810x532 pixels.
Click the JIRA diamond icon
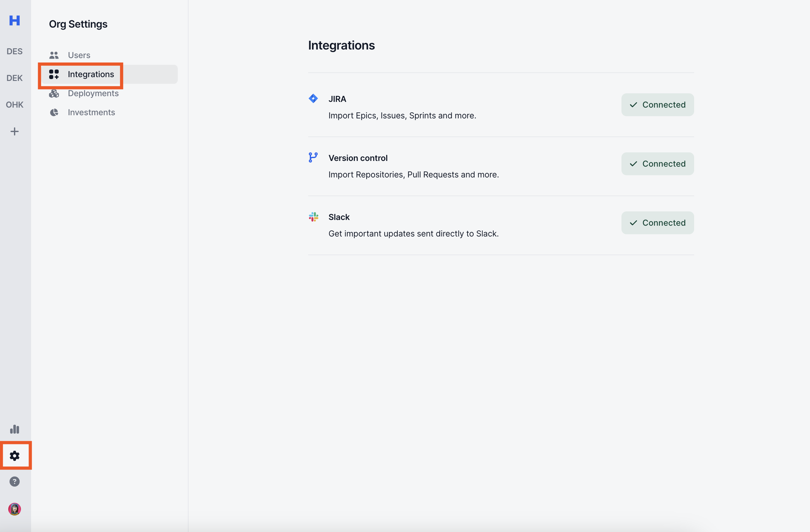click(x=313, y=99)
